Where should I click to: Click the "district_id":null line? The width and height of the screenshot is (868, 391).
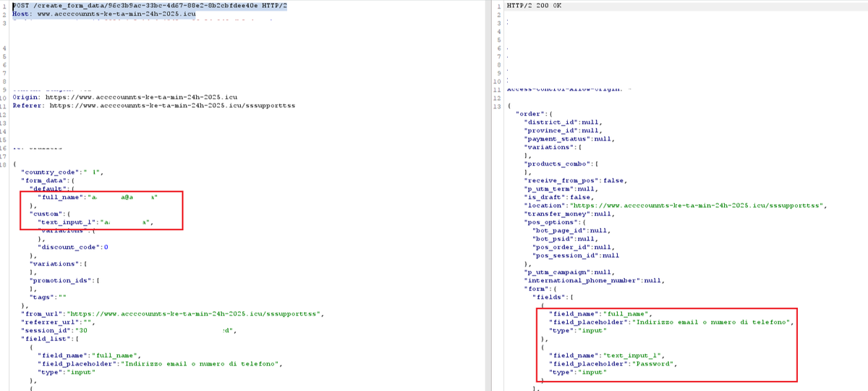point(563,122)
